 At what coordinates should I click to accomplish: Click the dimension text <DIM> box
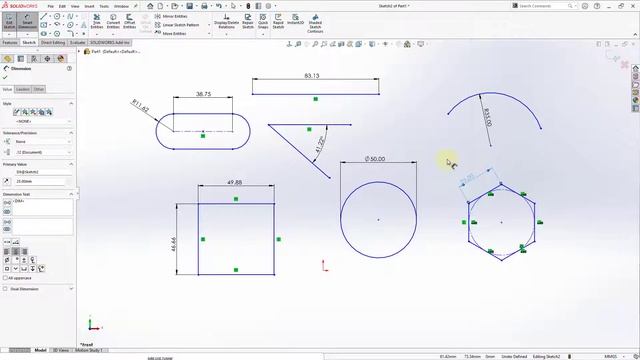(x=43, y=207)
